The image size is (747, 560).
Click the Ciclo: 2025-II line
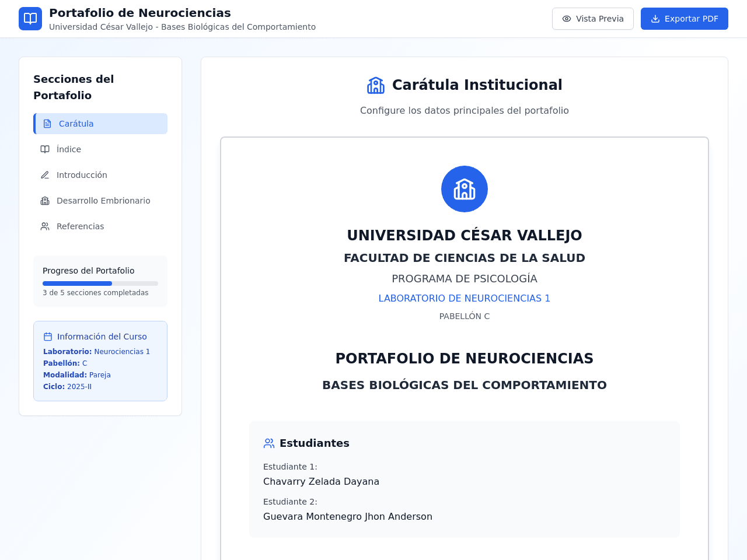tap(68, 387)
